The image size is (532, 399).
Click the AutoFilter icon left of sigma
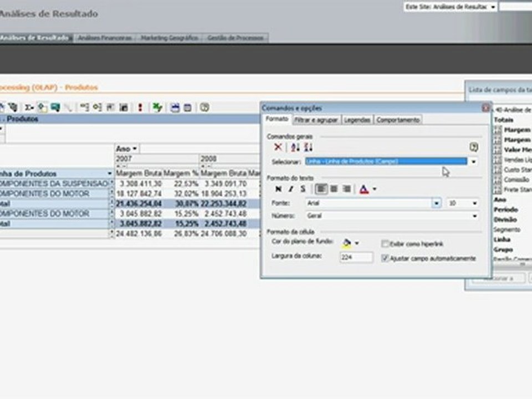pyautogui.click(x=13, y=108)
